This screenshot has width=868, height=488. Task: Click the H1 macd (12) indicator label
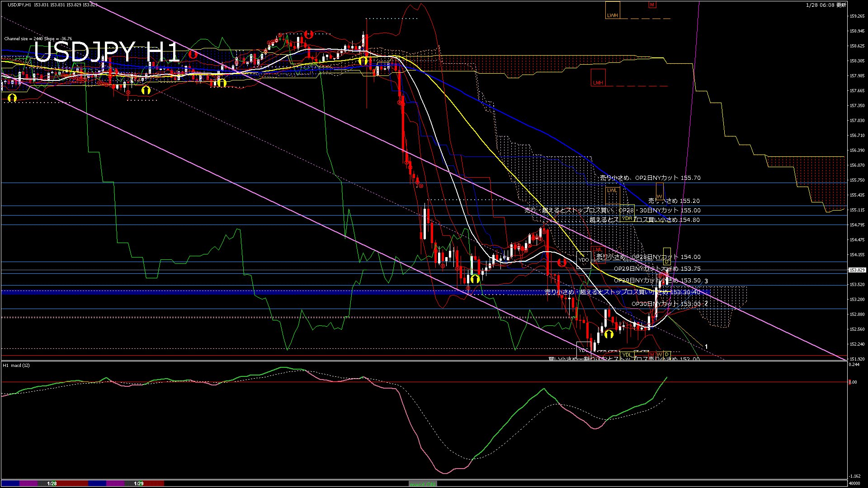(x=16, y=366)
